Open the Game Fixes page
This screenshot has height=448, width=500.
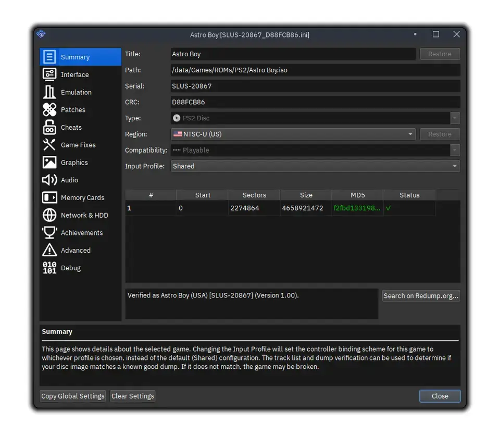80,144
